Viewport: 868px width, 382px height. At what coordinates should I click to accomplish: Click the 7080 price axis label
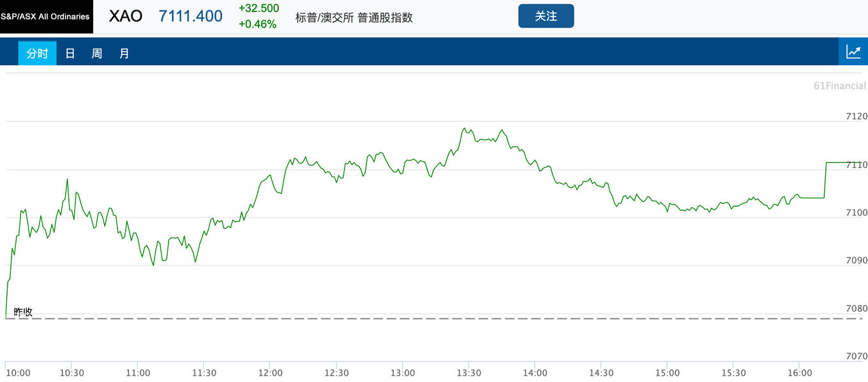coord(856,308)
